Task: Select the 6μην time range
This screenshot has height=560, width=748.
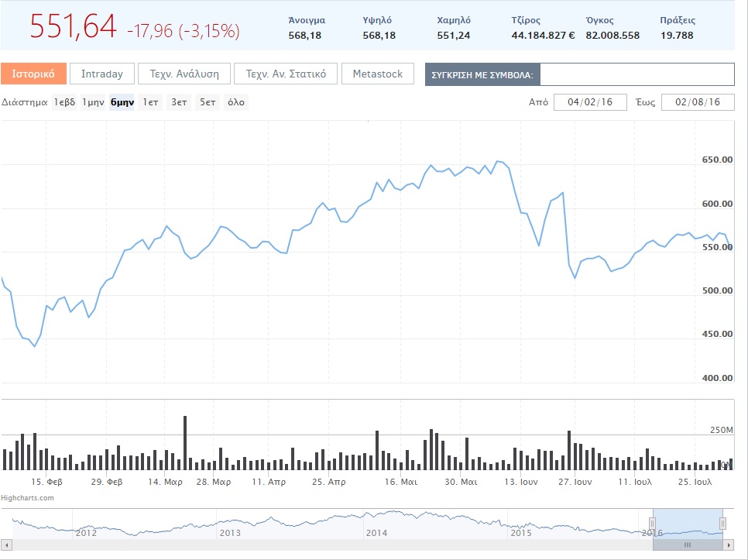Action: 122,102
